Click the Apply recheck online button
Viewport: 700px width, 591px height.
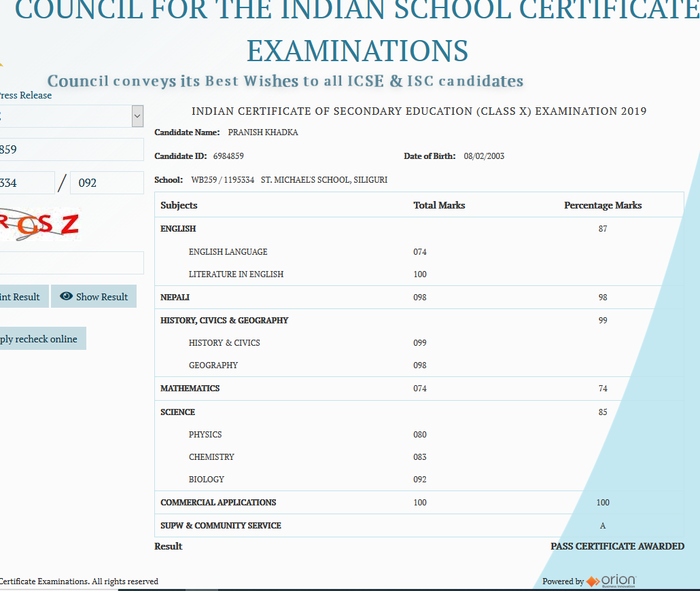click(x=41, y=339)
